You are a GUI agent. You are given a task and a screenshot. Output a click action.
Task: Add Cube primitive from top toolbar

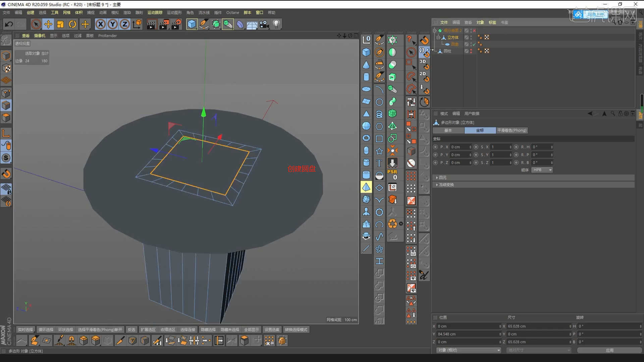pyautogui.click(x=192, y=24)
